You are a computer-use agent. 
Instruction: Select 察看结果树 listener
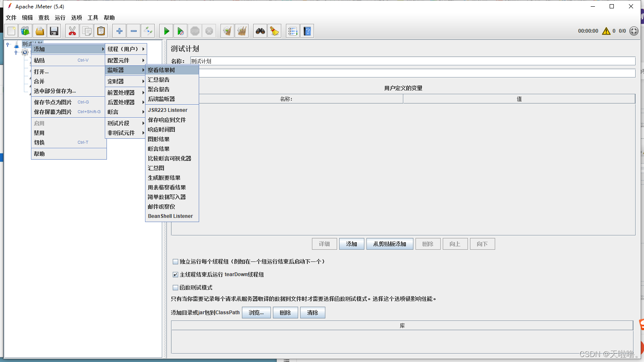[x=172, y=70]
